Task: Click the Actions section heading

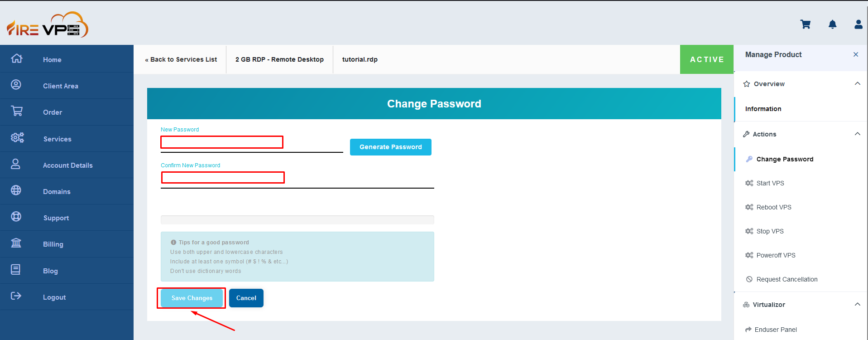Action: click(765, 134)
